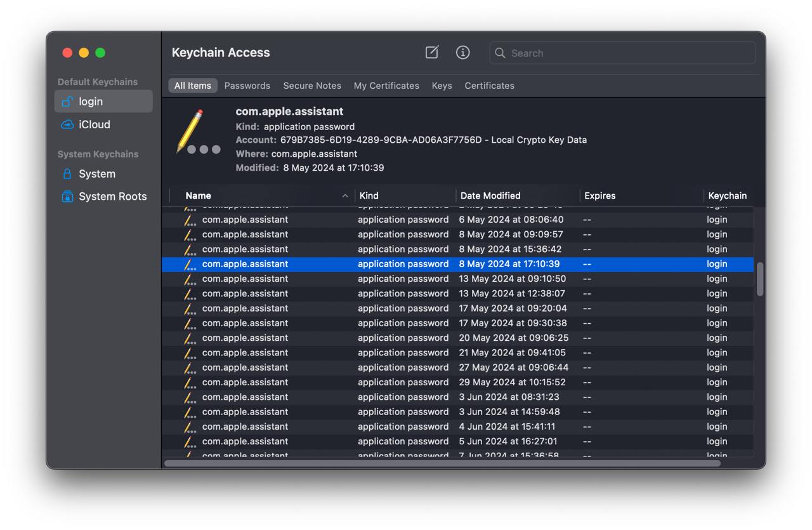Viewport: 812px width, 530px height.
Task: Click the horizontal scrollbar at table bottom
Action: tap(442, 463)
